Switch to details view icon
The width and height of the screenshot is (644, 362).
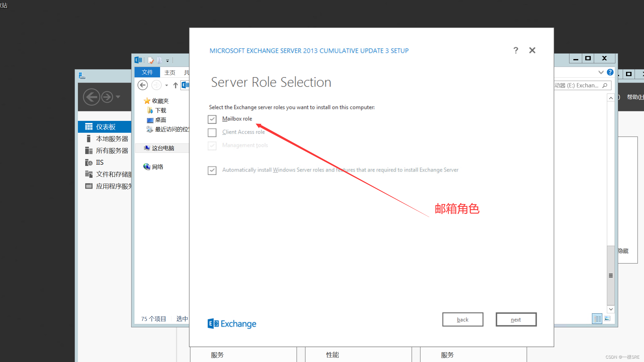point(597,319)
